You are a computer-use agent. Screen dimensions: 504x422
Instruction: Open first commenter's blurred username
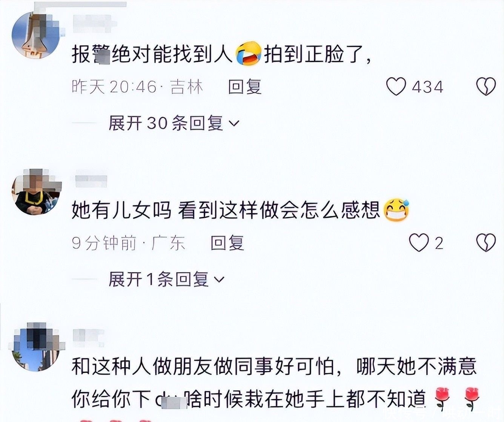92,22
